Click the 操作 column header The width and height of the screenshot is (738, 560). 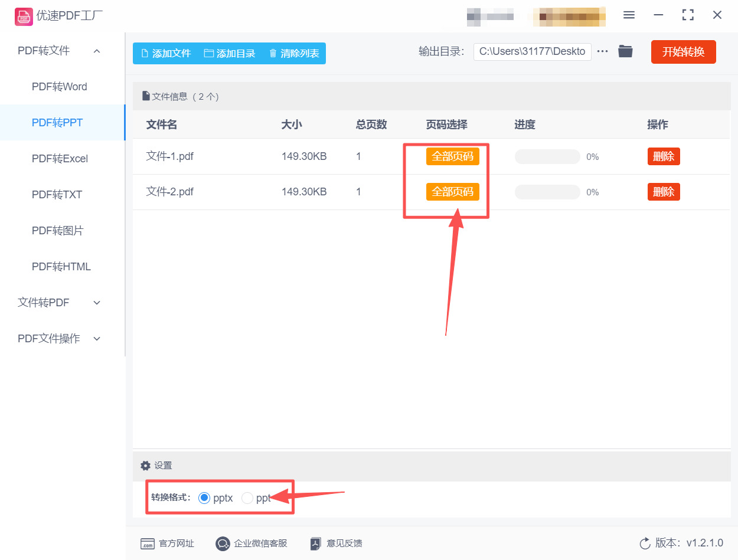point(658,125)
